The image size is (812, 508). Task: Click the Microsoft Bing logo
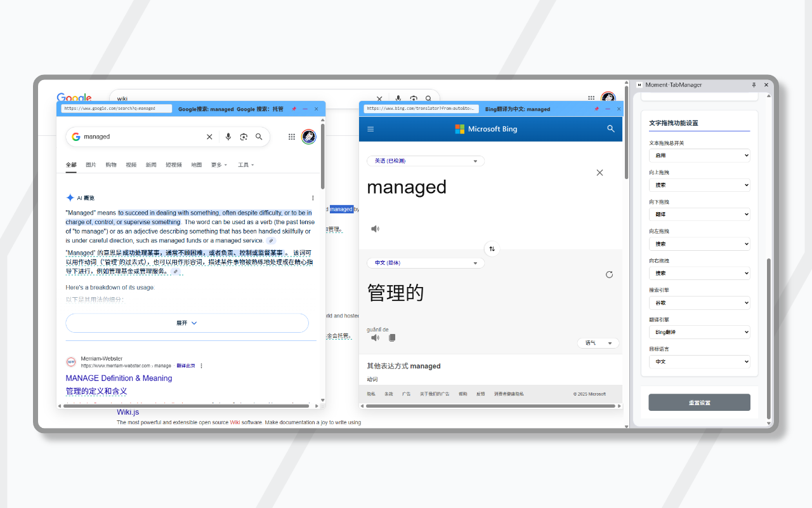click(x=486, y=129)
